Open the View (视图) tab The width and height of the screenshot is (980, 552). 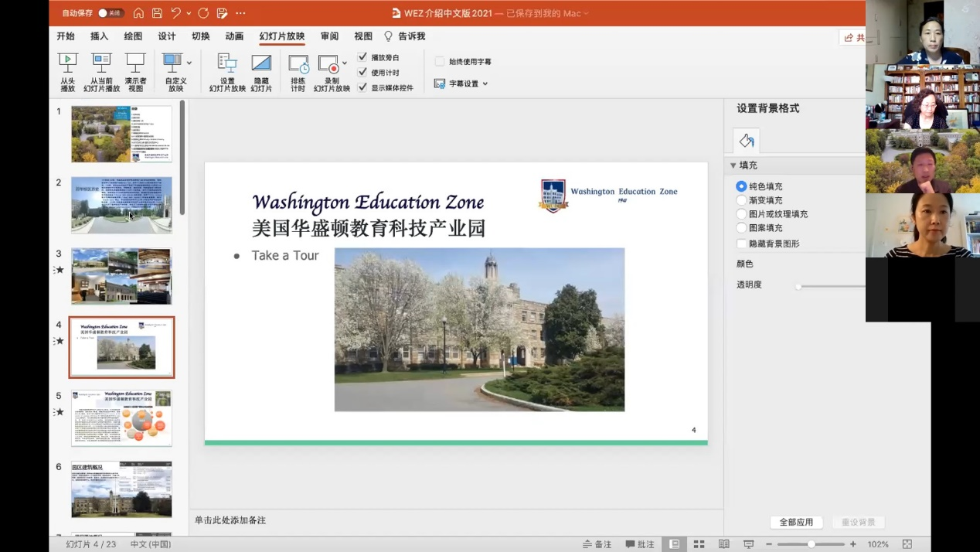pyautogui.click(x=363, y=36)
